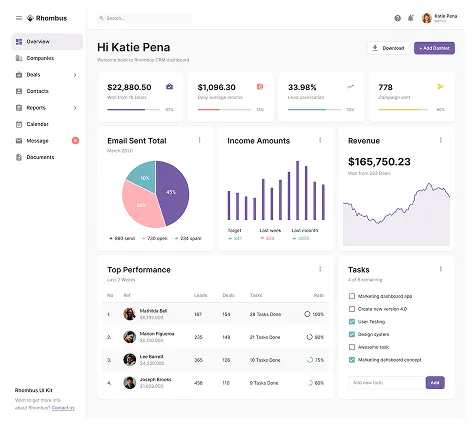Screen dimensions: 473x434
Task: Open Income Amounts three-dot menu
Action: [x=320, y=140]
